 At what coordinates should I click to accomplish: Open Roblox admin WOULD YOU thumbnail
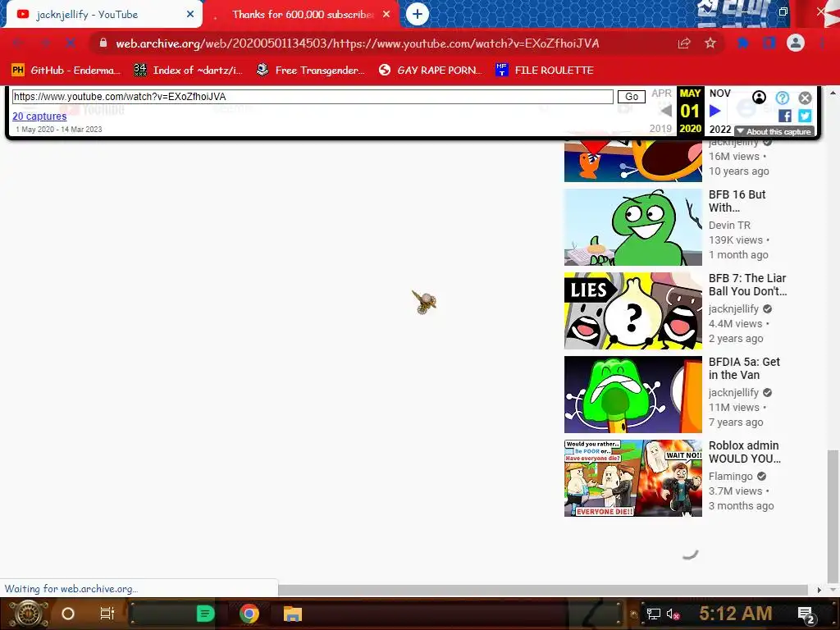(632, 478)
